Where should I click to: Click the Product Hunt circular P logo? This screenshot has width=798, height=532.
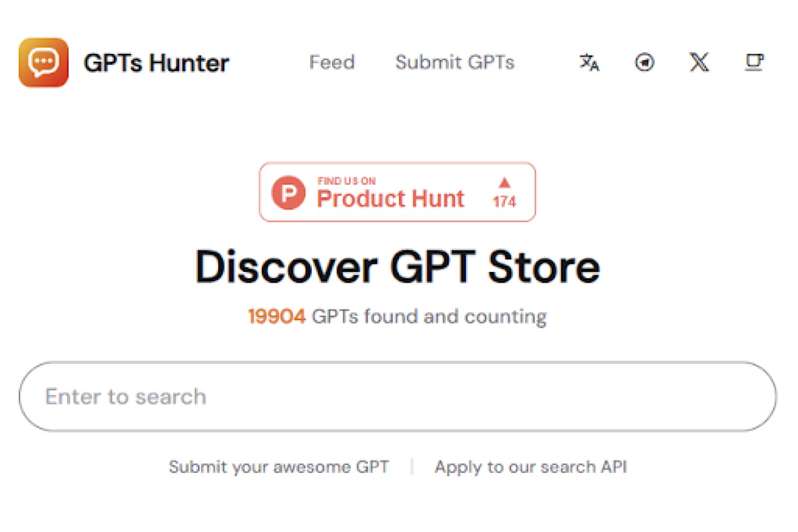coord(288,192)
